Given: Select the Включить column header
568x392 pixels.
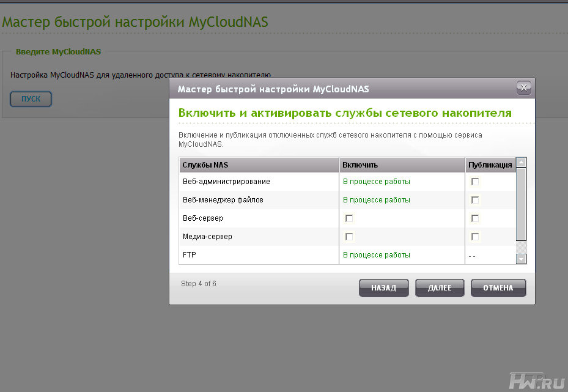Looking at the screenshot, I should pyautogui.click(x=402, y=165).
